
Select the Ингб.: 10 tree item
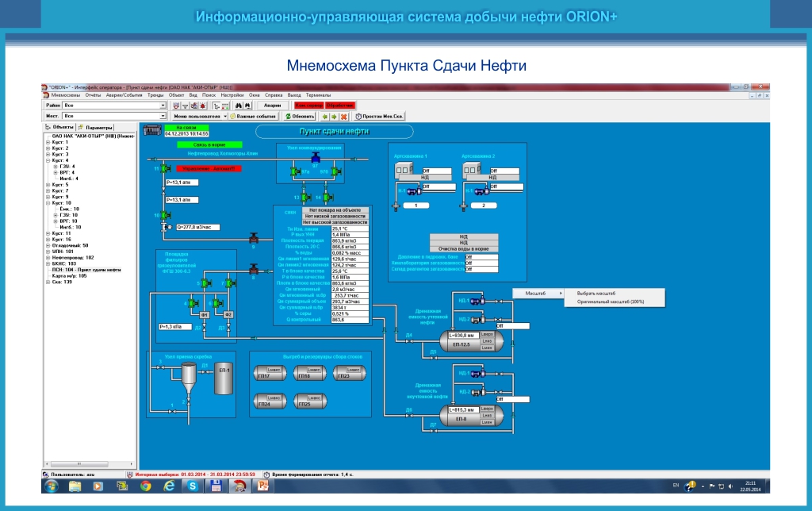[x=71, y=227]
